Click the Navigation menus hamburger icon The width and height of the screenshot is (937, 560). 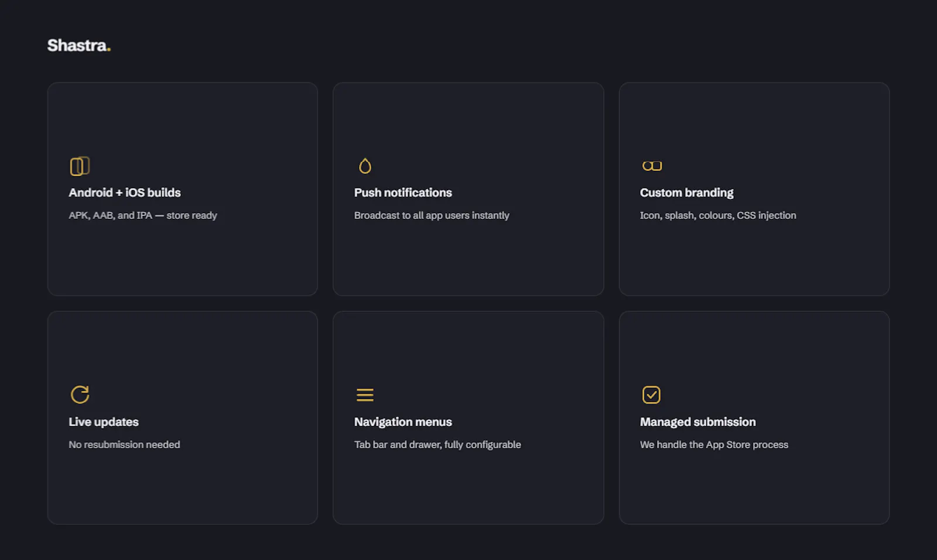[365, 395]
